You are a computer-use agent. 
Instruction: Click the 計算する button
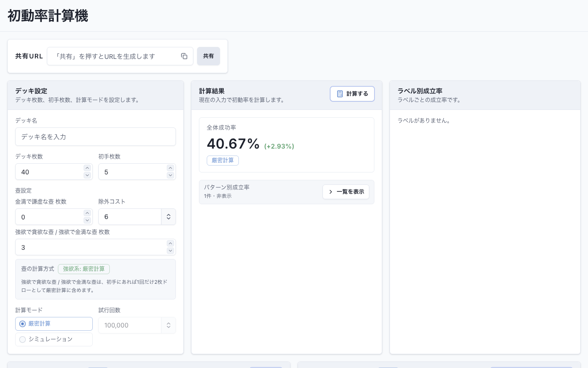click(352, 94)
